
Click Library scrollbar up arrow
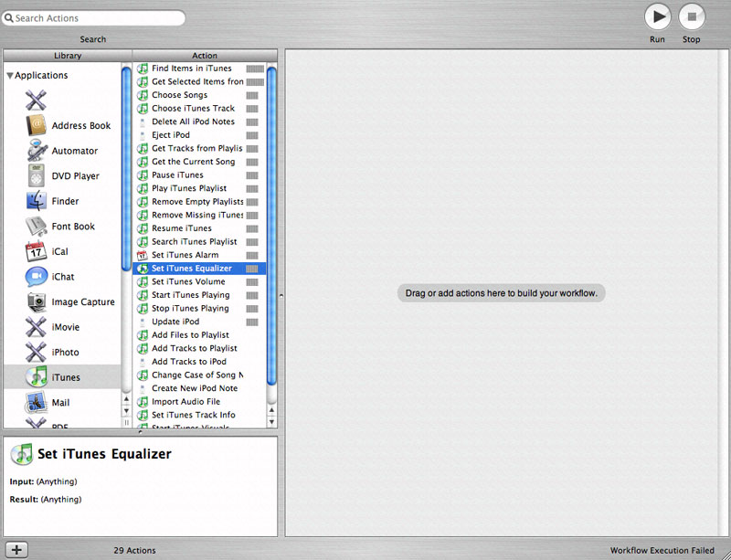pyautogui.click(x=126, y=399)
